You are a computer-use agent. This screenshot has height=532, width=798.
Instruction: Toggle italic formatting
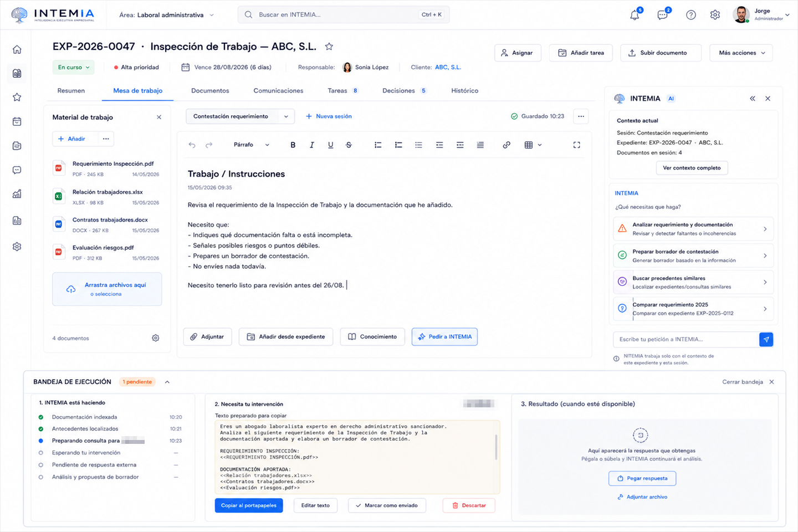[x=312, y=145]
